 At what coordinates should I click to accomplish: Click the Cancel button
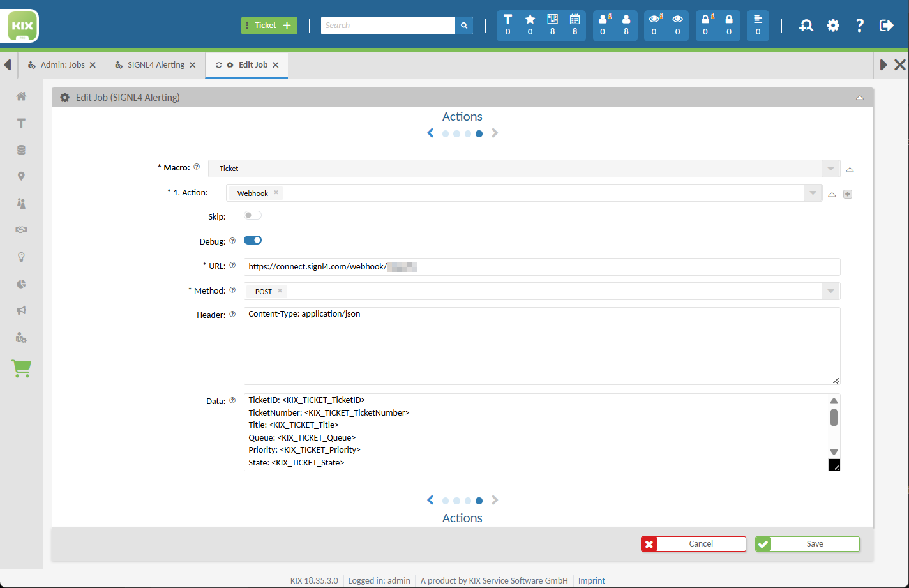[694, 544]
